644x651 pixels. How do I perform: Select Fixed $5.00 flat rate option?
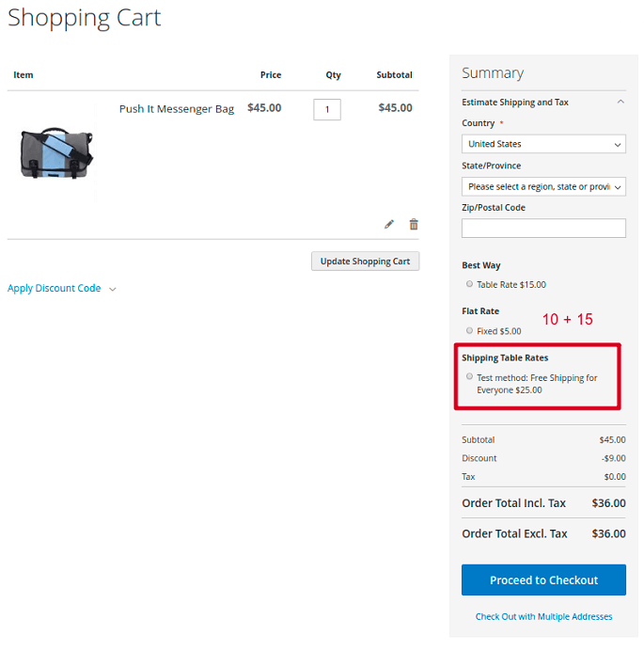click(x=469, y=330)
